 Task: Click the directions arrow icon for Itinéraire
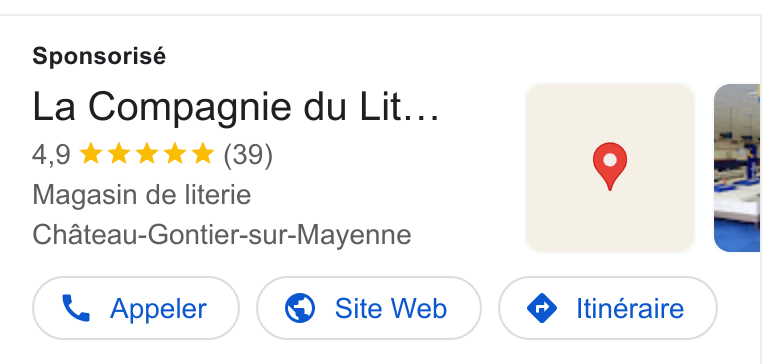point(542,308)
